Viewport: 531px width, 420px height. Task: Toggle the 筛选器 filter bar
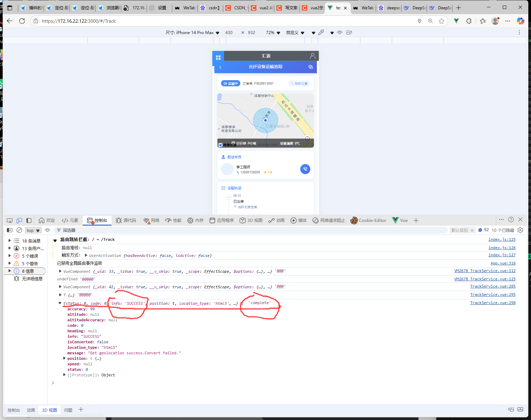(66, 230)
